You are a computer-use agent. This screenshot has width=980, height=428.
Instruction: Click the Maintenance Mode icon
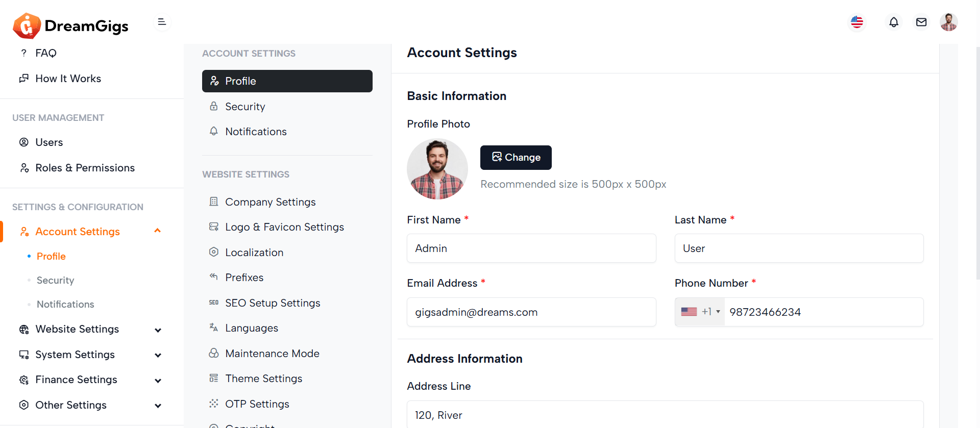(x=214, y=353)
